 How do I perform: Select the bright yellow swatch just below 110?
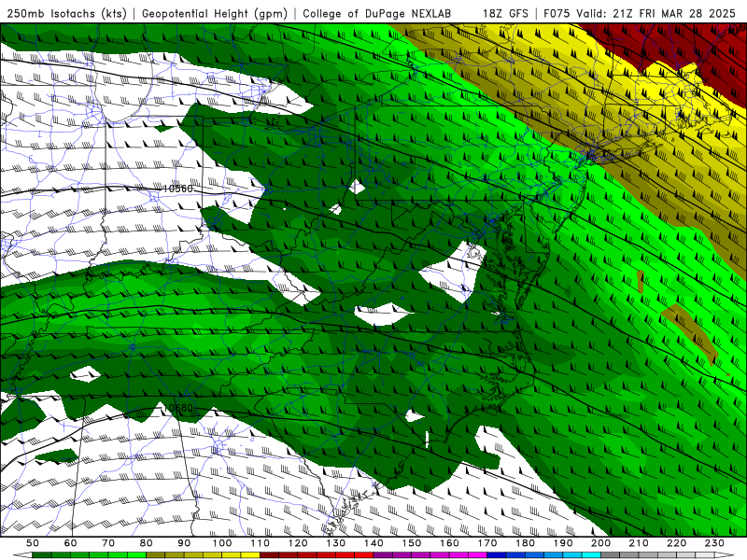click(250, 554)
